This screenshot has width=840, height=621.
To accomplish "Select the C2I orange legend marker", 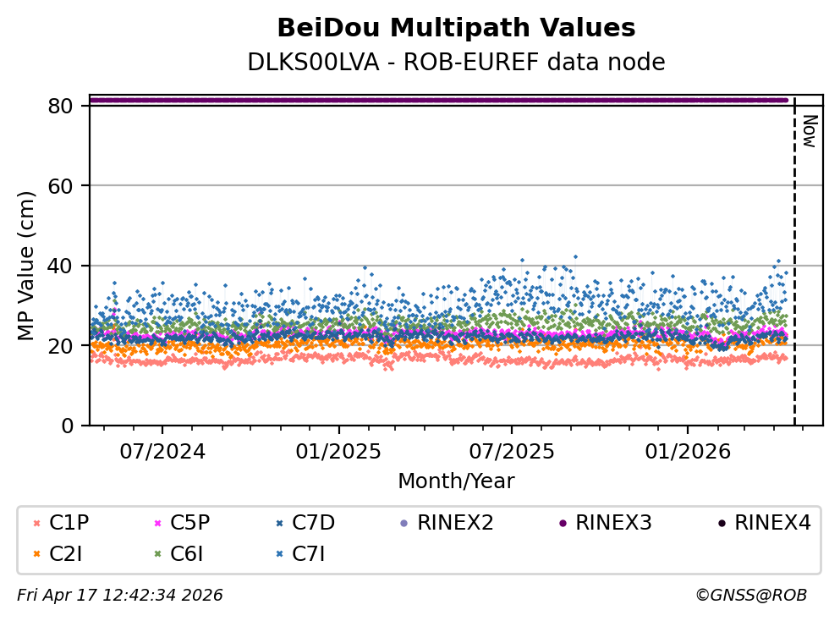I will point(36,555).
